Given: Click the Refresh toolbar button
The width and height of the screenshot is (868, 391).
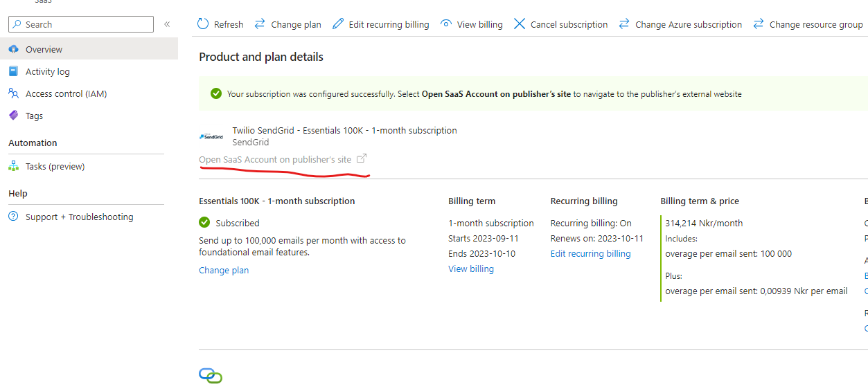Looking at the screenshot, I should pos(220,24).
